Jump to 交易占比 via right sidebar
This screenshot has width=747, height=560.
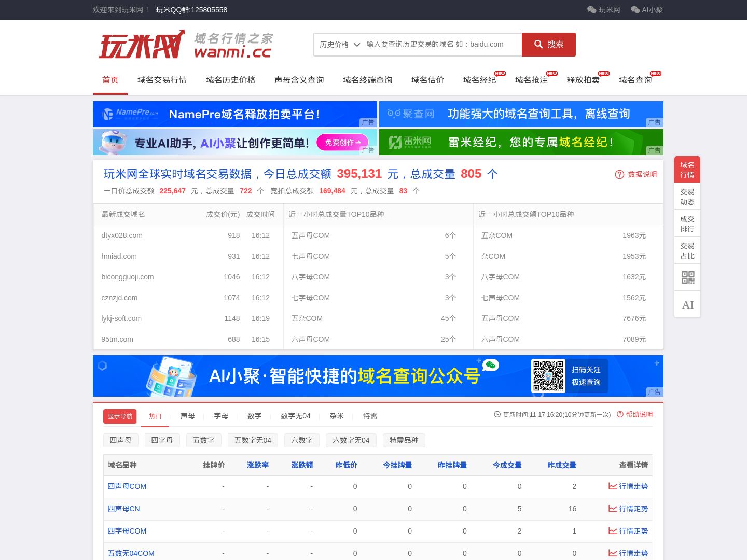pos(687,250)
